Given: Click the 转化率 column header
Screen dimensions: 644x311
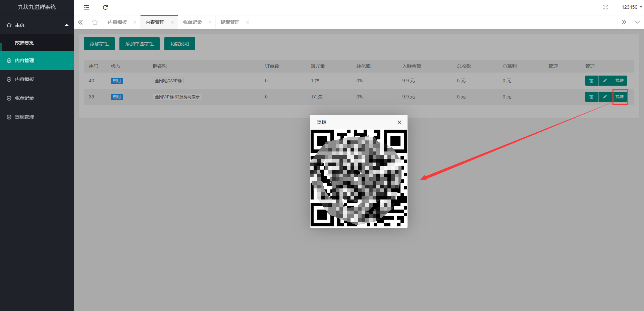Looking at the screenshot, I should coord(364,66).
